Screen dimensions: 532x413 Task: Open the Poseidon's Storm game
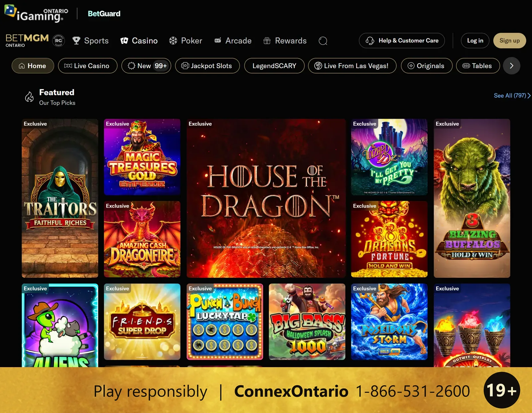pos(389,322)
